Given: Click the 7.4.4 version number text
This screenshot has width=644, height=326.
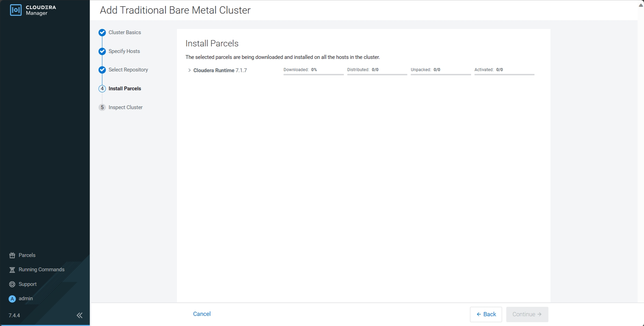Looking at the screenshot, I should (x=14, y=316).
